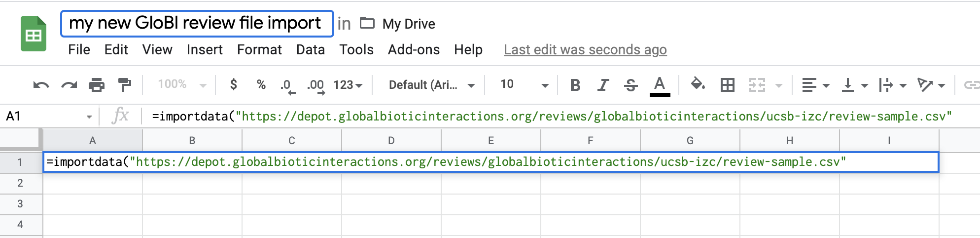980x238 pixels.
Task: Select the Paint format roller icon
Action: coord(125,85)
